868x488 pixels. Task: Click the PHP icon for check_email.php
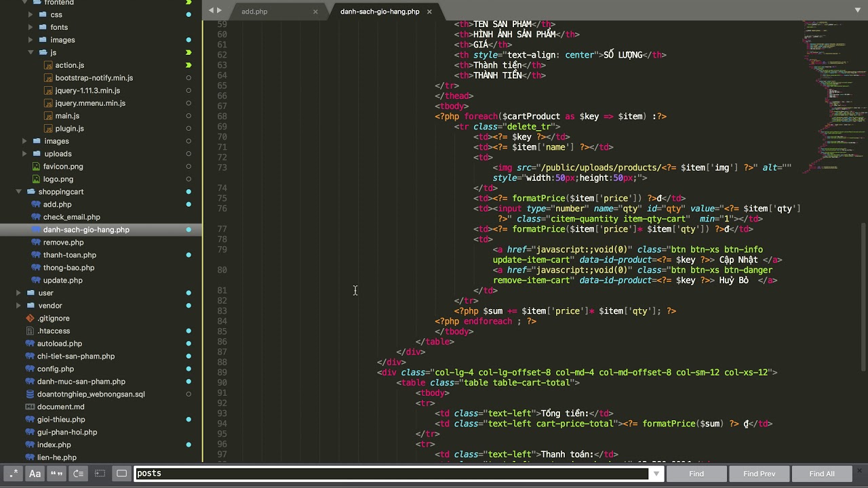click(x=36, y=217)
